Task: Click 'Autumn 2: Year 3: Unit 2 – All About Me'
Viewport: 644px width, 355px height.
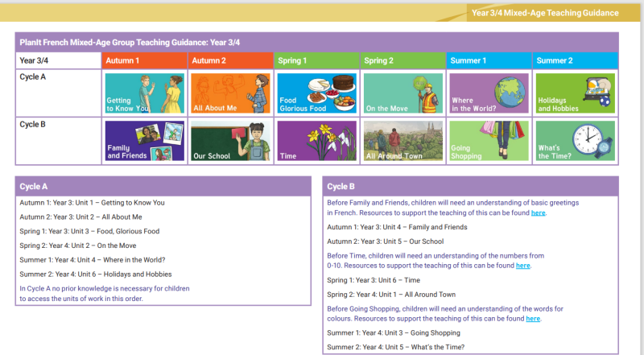Action: (x=81, y=217)
